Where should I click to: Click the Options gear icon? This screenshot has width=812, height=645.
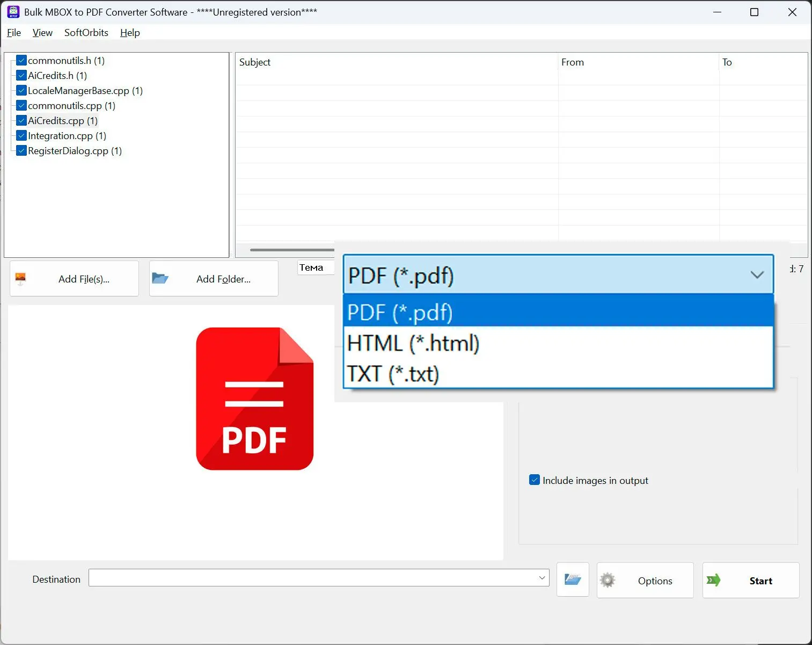click(608, 580)
